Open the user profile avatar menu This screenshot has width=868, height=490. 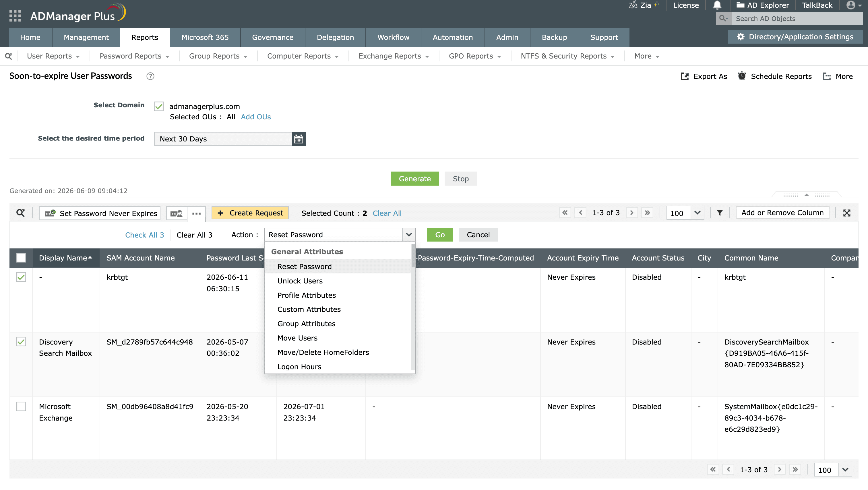click(854, 5)
